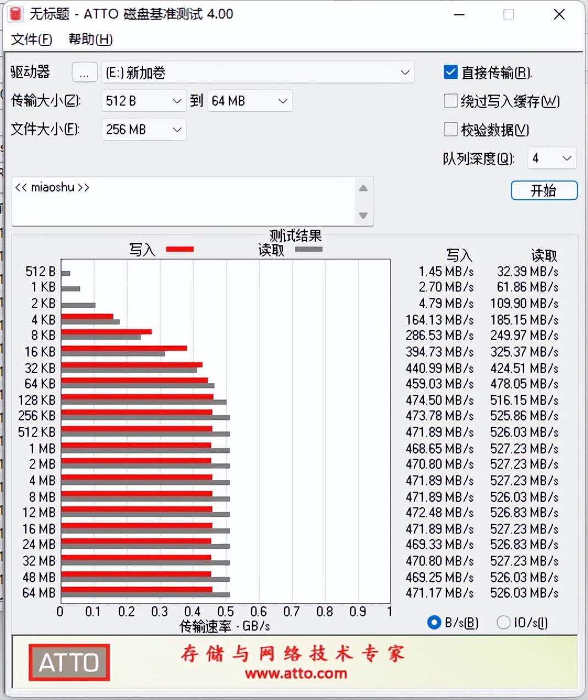Open the 512 B transfer size dropdown
This screenshot has height=700, width=588.
[144, 101]
